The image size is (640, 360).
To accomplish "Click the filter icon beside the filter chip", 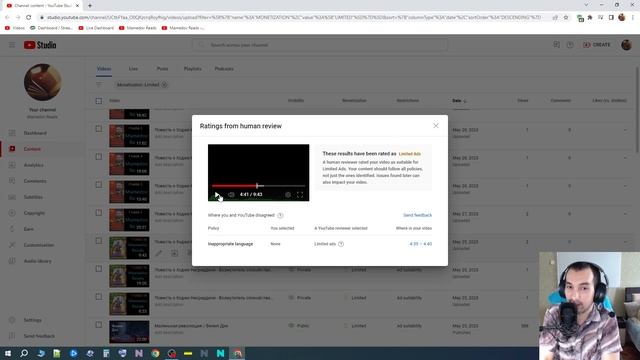I will (x=99, y=84).
